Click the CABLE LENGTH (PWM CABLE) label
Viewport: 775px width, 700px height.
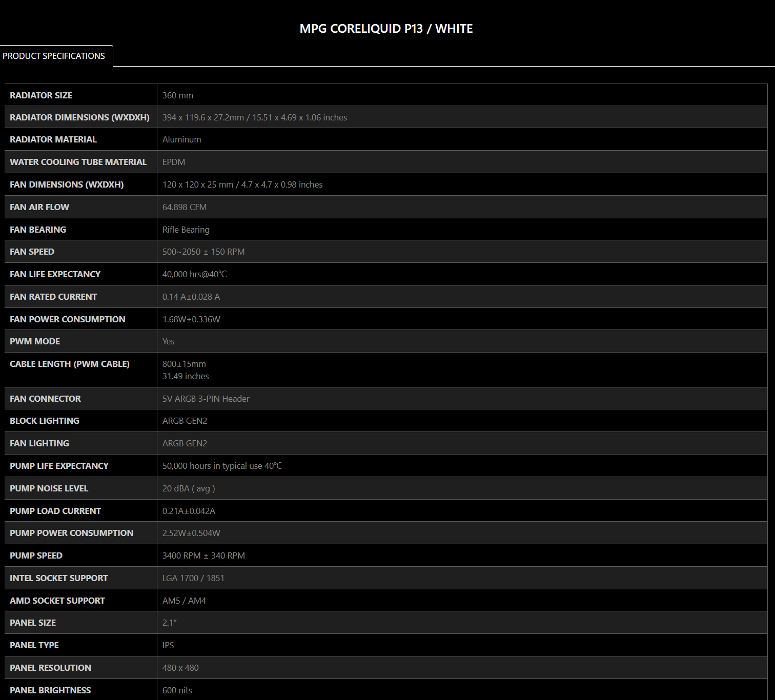pyautogui.click(x=70, y=364)
